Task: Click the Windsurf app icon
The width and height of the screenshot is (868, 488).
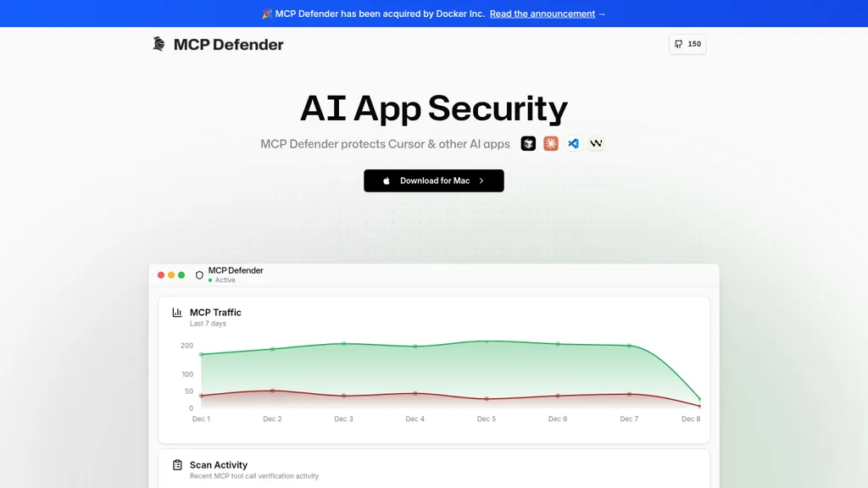Action: 596,143
